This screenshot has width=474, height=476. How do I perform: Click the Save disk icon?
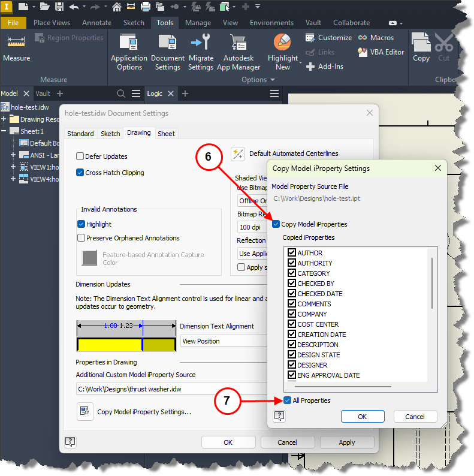click(59, 7)
